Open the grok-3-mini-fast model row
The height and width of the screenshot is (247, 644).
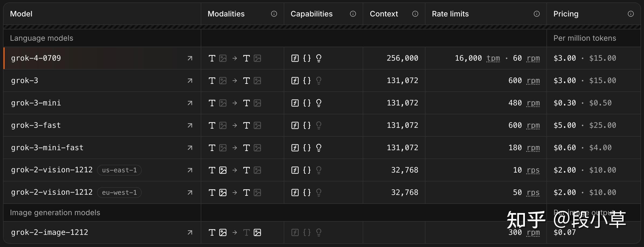click(x=47, y=148)
